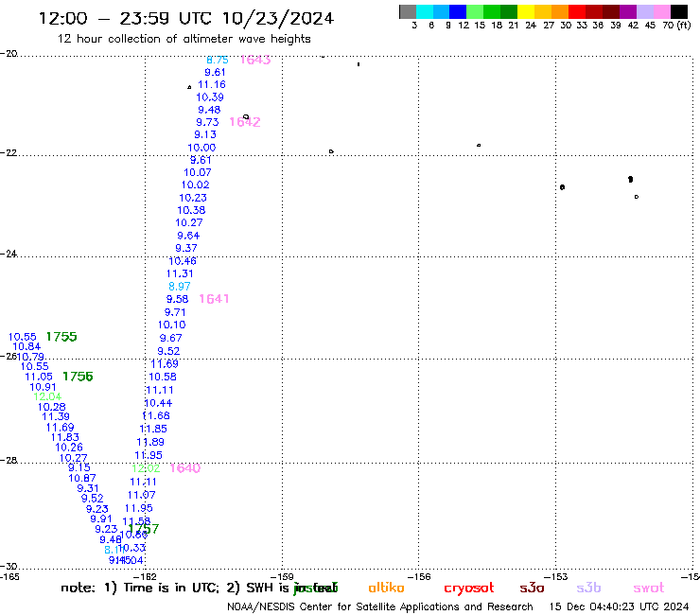Select the 9.91 wave height value
This screenshot has height=615, width=700.
tap(101, 518)
